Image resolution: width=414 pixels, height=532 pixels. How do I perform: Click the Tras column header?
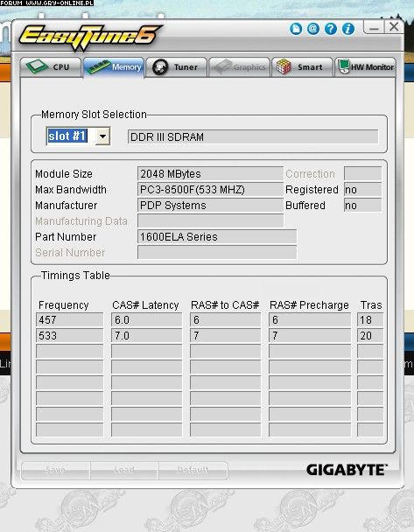pos(371,305)
